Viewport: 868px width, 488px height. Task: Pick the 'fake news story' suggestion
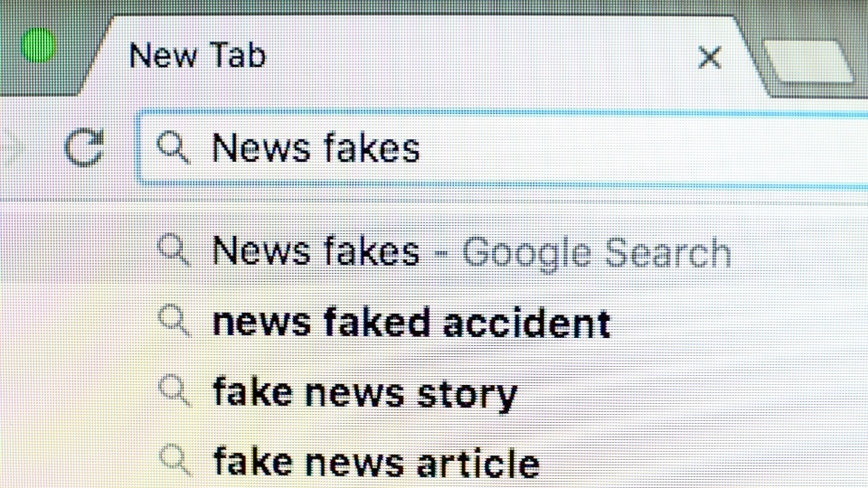tap(364, 392)
